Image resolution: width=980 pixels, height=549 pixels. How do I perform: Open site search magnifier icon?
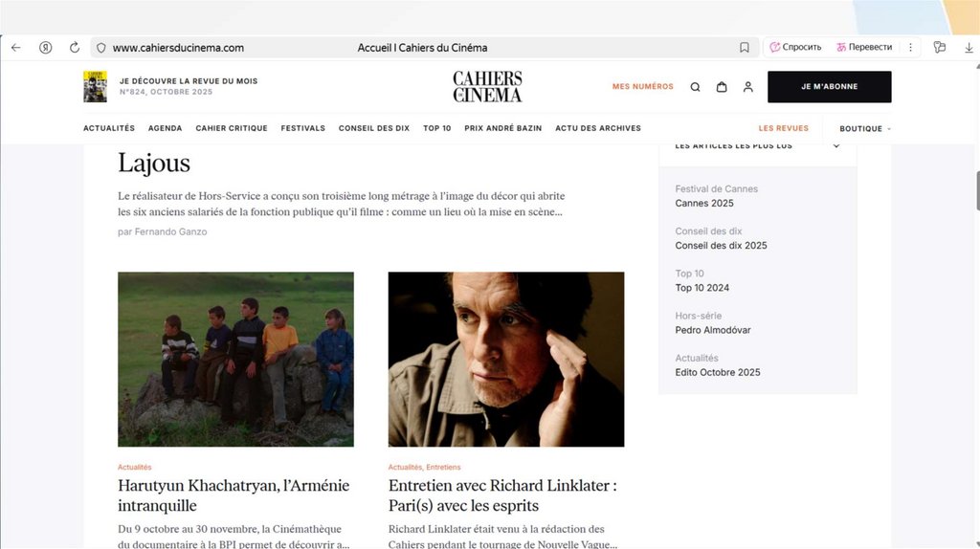coord(695,87)
